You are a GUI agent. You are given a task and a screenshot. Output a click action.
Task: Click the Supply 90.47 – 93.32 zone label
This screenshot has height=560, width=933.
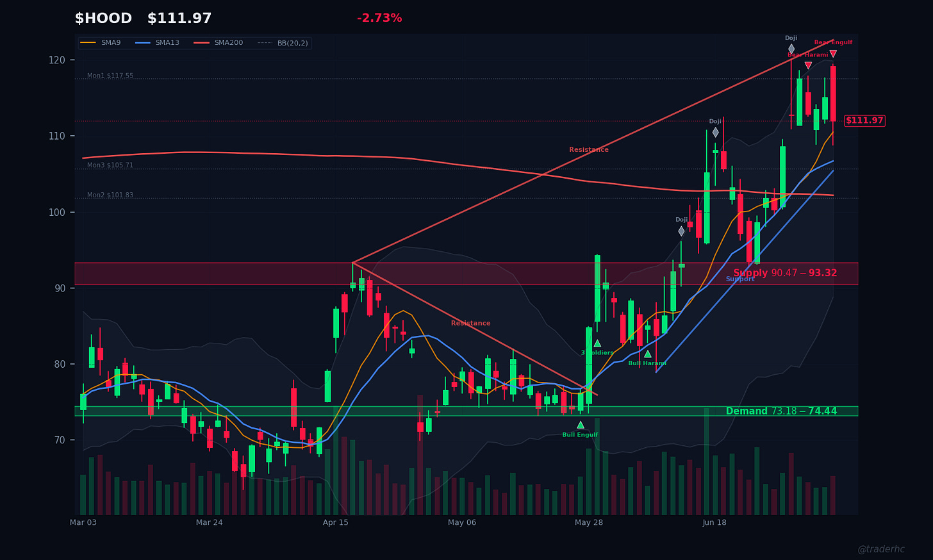785,273
